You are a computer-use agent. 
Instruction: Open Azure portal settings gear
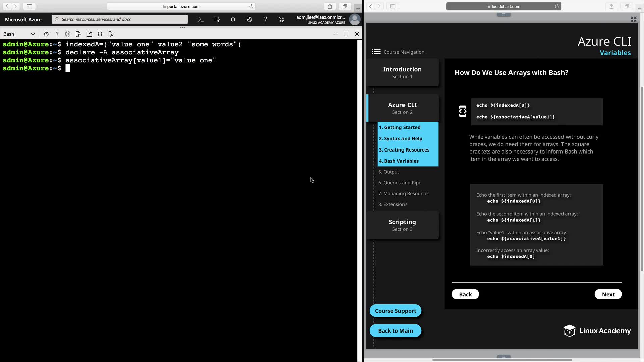(249, 19)
